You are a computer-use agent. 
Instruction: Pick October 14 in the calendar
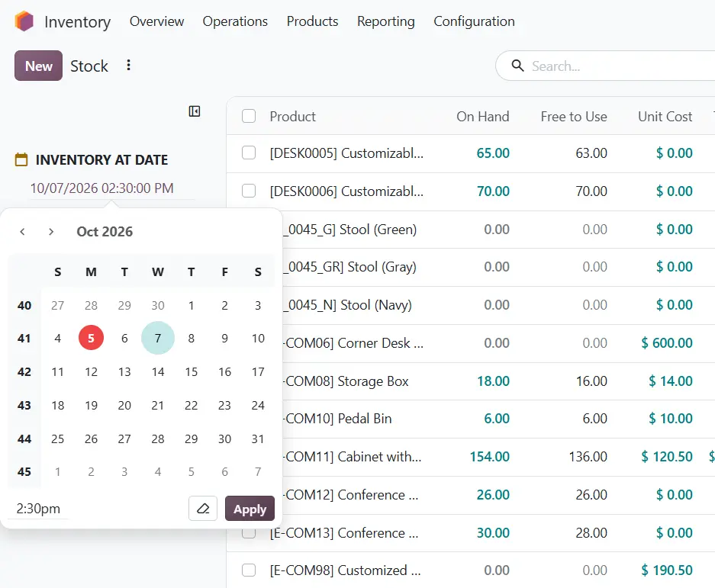tap(158, 372)
